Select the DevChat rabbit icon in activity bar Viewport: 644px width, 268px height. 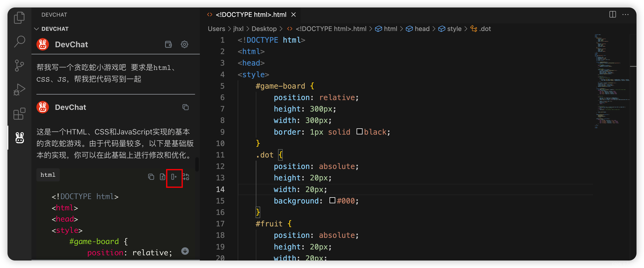pyautogui.click(x=20, y=138)
